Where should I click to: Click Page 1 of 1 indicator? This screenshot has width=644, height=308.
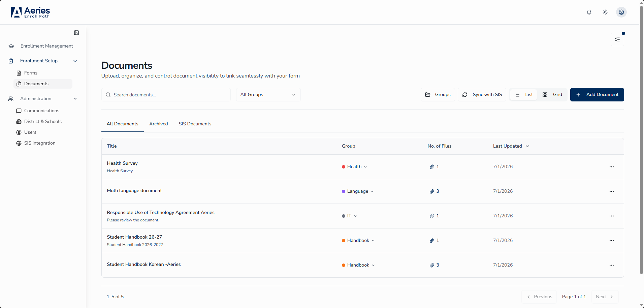tap(574, 297)
